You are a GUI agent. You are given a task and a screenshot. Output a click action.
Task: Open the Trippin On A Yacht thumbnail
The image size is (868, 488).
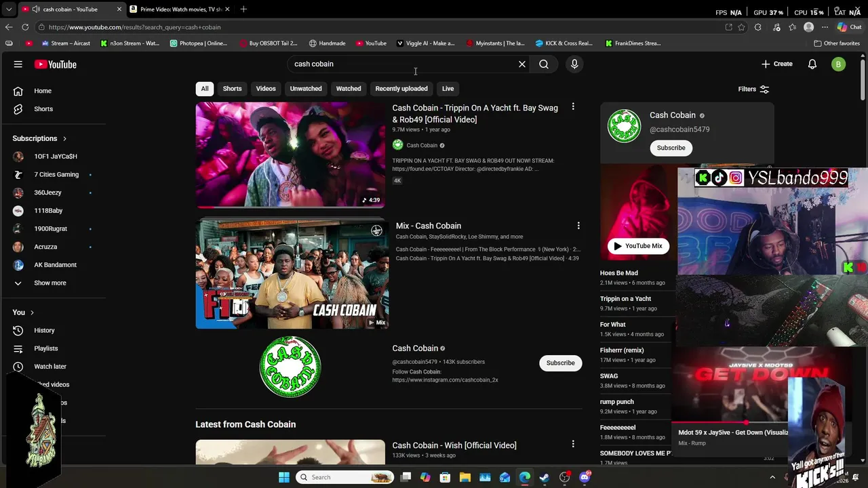tap(290, 155)
